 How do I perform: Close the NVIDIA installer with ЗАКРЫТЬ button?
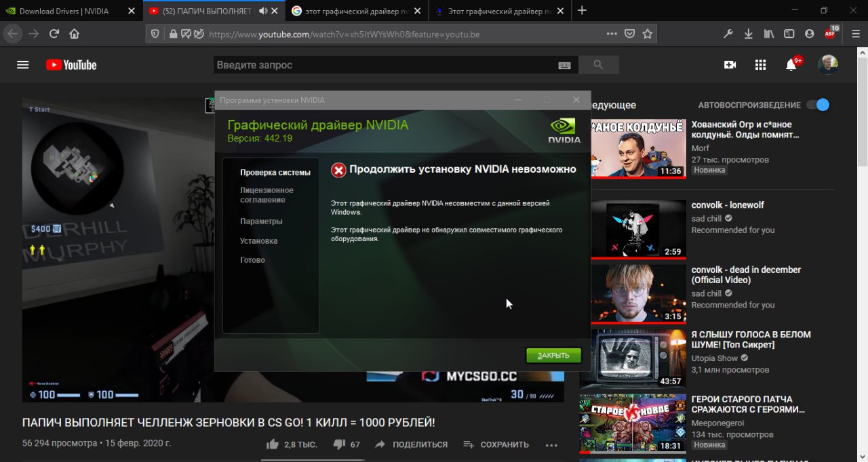pyautogui.click(x=553, y=356)
